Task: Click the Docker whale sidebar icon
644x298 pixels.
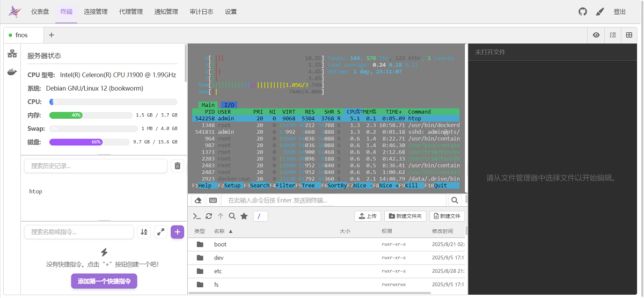Action: [x=12, y=72]
